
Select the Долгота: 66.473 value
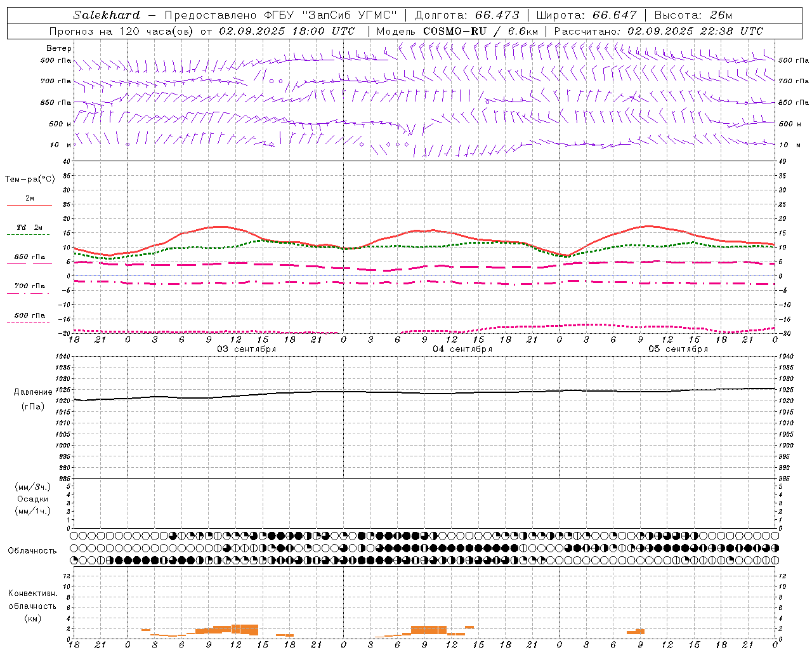click(467, 15)
